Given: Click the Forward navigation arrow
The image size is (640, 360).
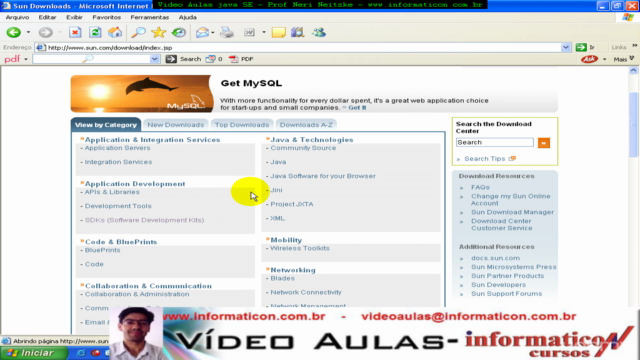Looking at the screenshot, I should (46, 32).
